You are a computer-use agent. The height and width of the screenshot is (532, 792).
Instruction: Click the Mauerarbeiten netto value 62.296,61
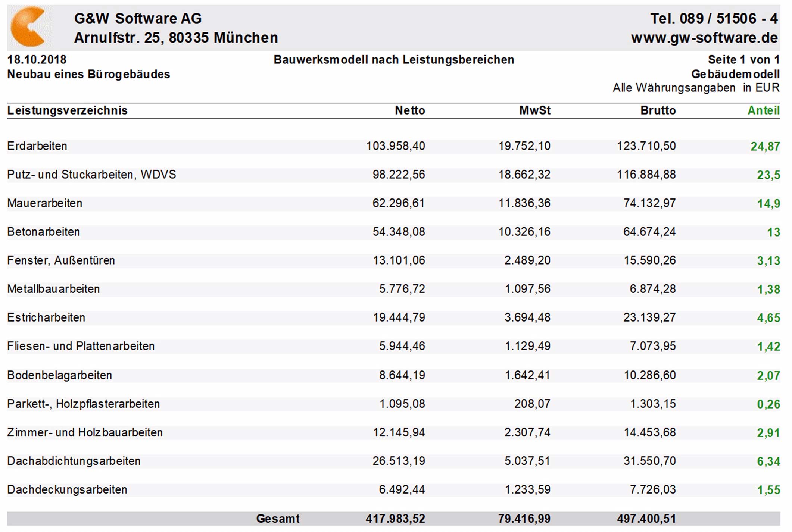pos(399,203)
